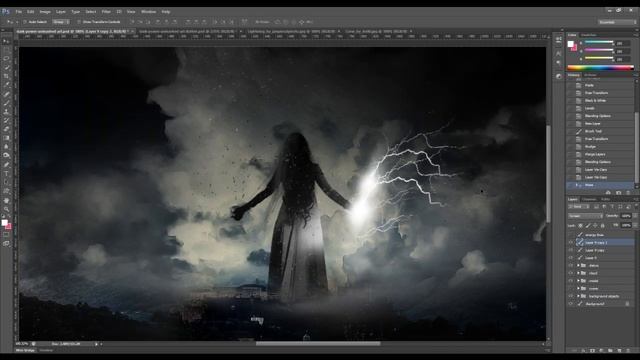Select the Pen tool

(x=6, y=164)
